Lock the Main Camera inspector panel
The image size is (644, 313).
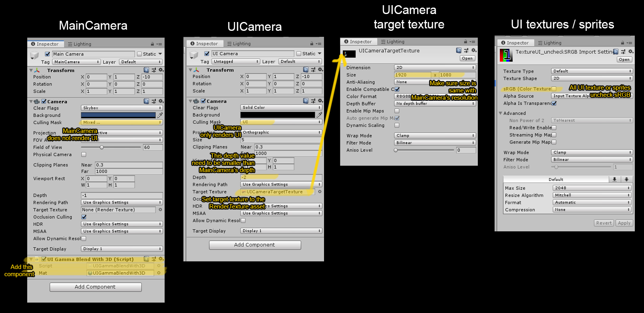(153, 44)
